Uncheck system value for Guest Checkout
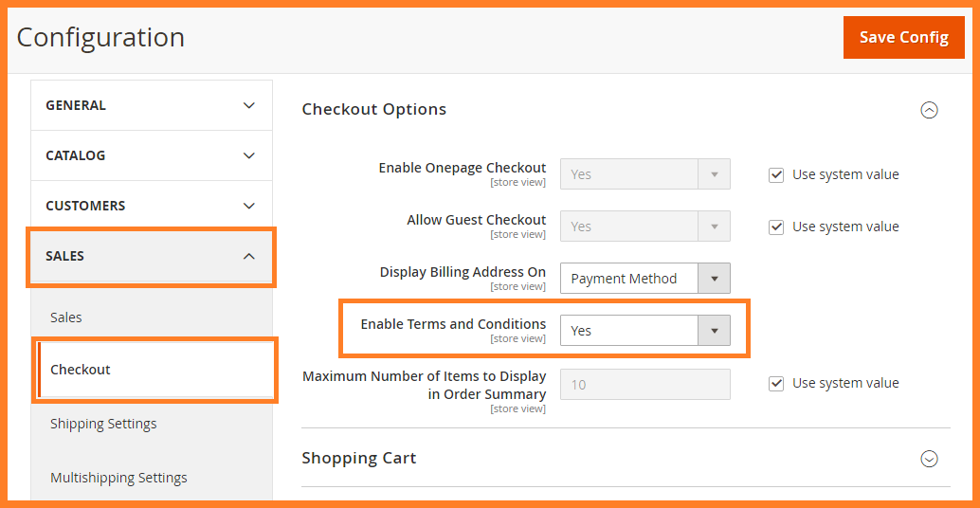Image resolution: width=980 pixels, height=508 pixels. point(776,227)
